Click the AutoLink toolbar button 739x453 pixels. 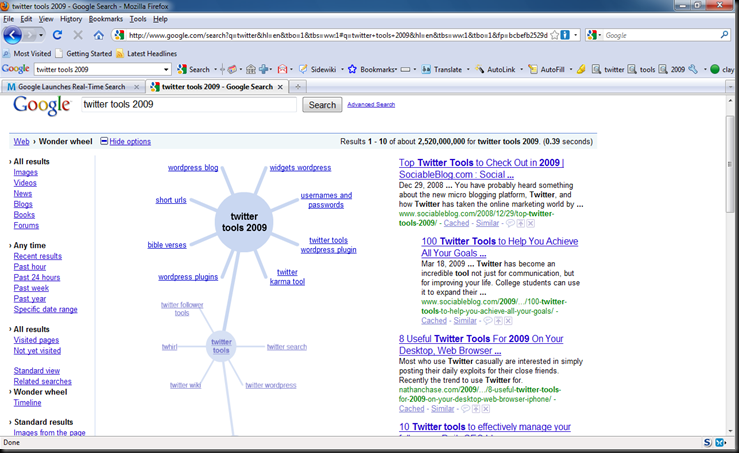click(x=495, y=69)
